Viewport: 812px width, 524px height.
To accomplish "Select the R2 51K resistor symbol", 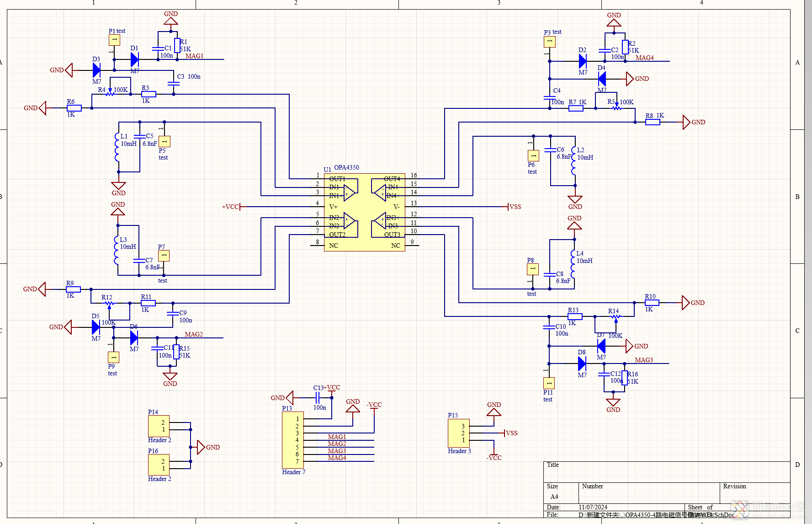I will [x=625, y=47].
